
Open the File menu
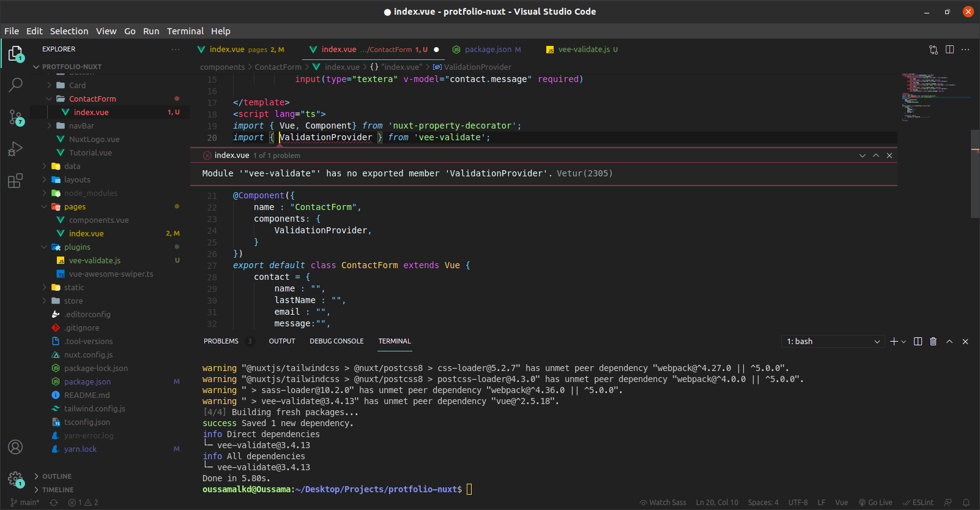(x=12, y=31)
